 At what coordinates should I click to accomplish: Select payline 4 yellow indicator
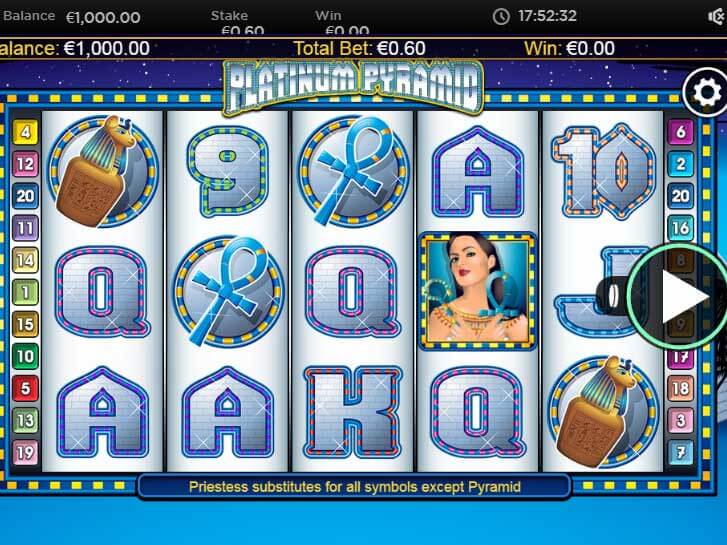pyautogui.click(x=25, y=132)
